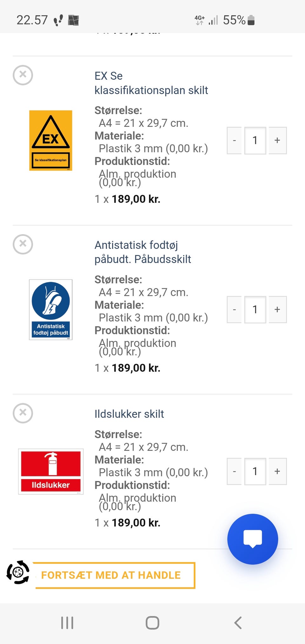The image size is (305, 644).
Task: Remove Antistatisk fodtøj påbudt item from cart
Action: tap(23, 244)
